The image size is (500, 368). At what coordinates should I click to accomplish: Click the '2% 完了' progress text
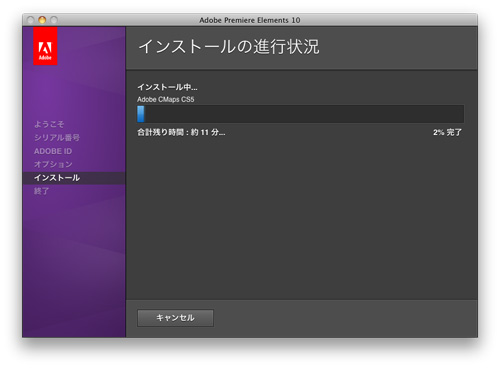tap(447, 132)
